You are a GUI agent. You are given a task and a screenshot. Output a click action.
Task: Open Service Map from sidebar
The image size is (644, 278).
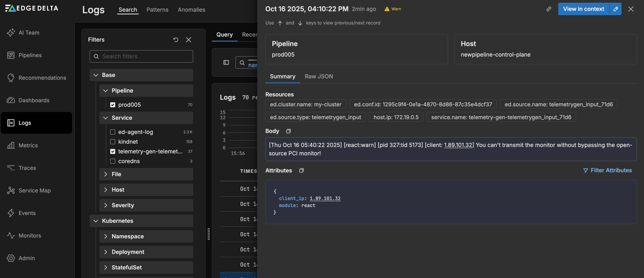click(x=35, y=190)
